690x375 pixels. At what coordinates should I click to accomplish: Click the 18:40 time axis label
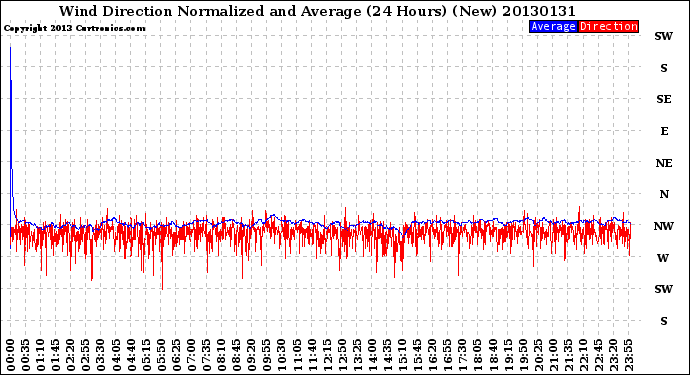point(493,355)
